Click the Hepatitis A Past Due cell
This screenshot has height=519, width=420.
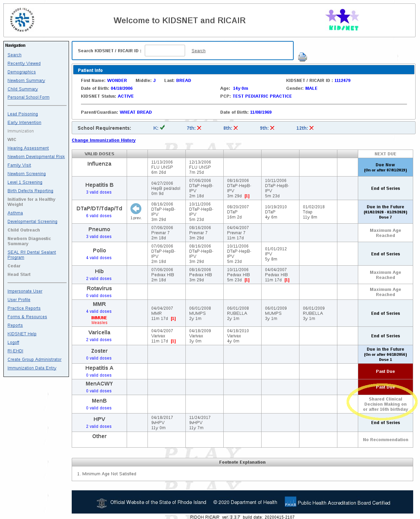click(385, 371)
